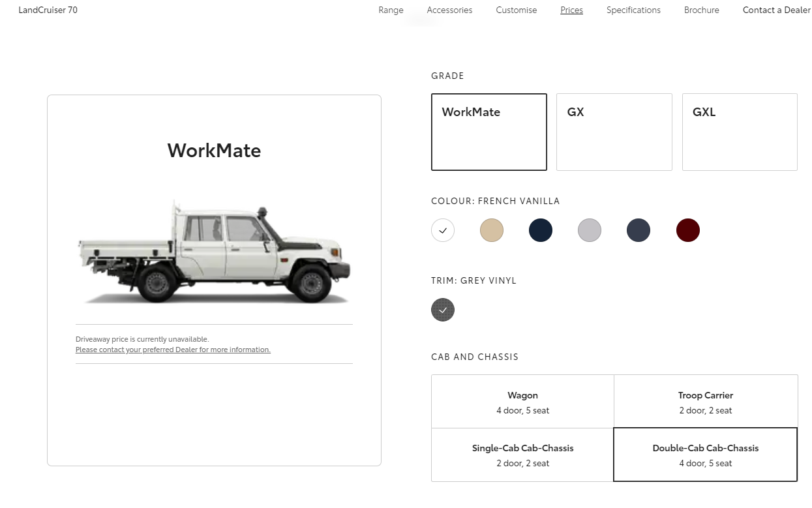
Task: Select the Grey Vinyl trim swatch
Action: tap(443, 310)
